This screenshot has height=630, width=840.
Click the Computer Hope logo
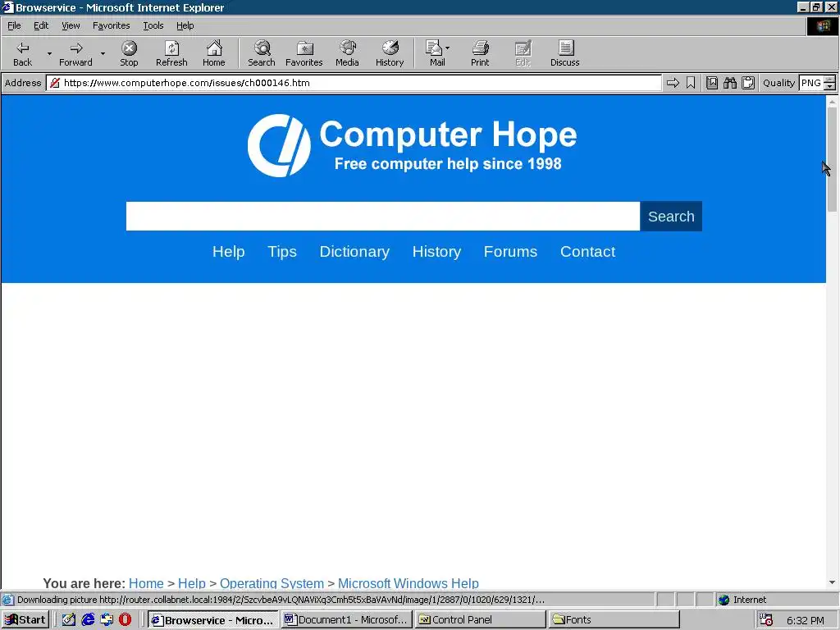pyautogui.click(x=412, y=145)
